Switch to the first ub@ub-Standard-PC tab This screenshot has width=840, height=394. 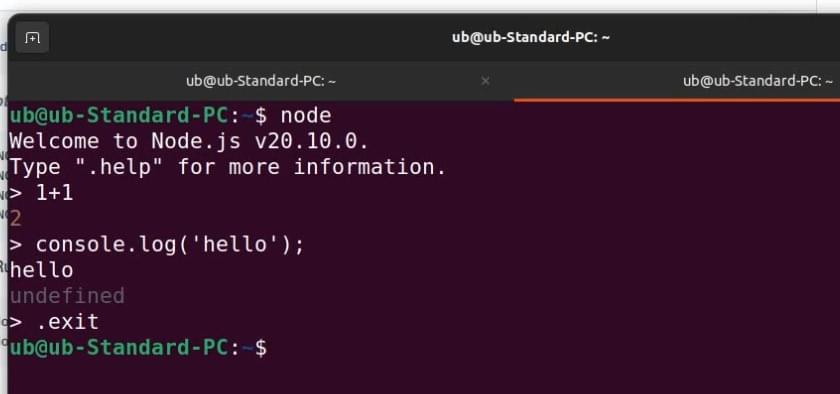click(x=261, y=81)
